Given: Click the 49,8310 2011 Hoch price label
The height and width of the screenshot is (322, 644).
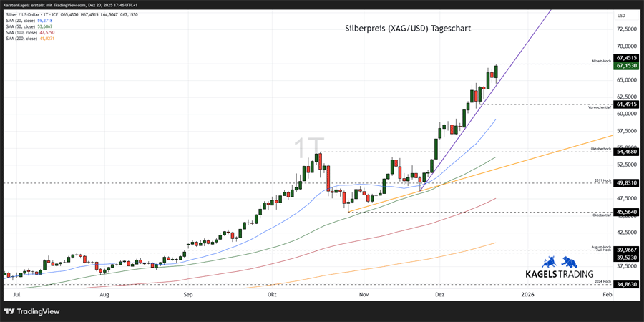Looking at the screenshot, I should click(x=626, y=182).
